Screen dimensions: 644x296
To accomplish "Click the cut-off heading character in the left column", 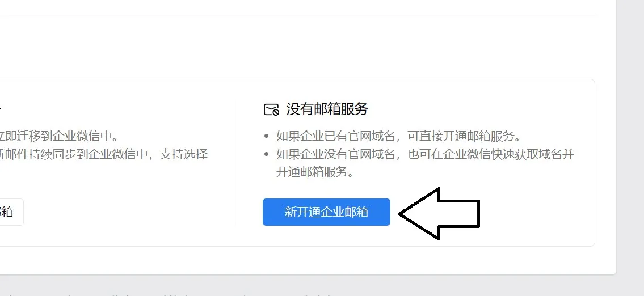I will coord(1,109).
